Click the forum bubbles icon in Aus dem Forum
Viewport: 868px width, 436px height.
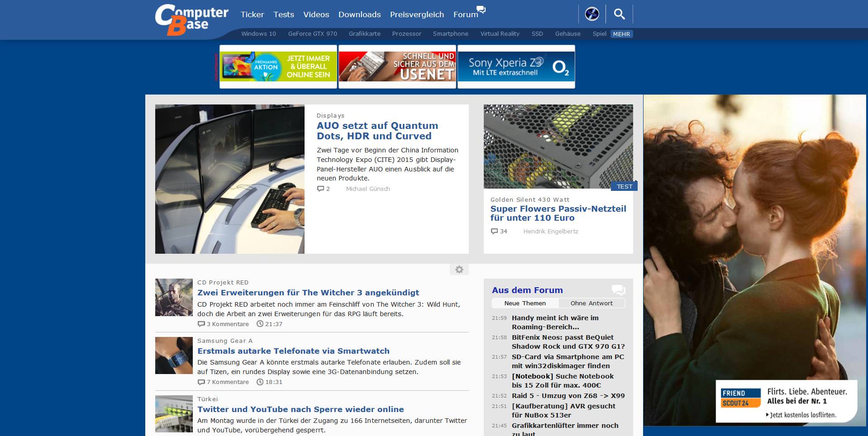618,290
